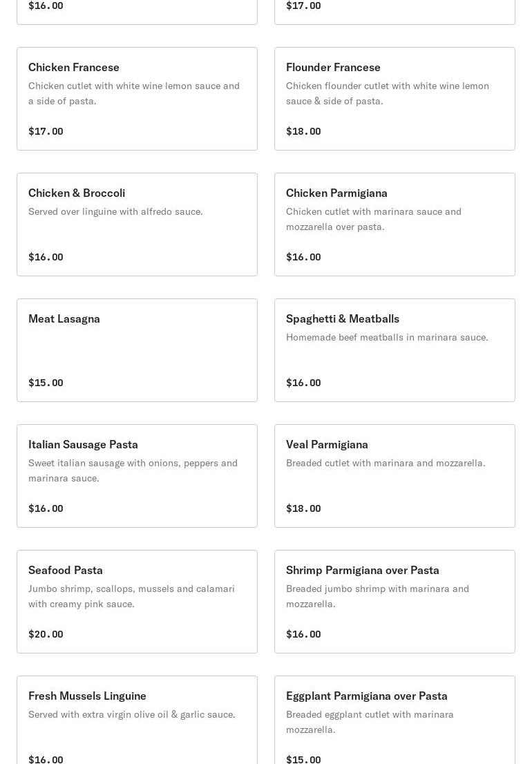Click the Seafood Pasta $20.00 price

[46, 634]
